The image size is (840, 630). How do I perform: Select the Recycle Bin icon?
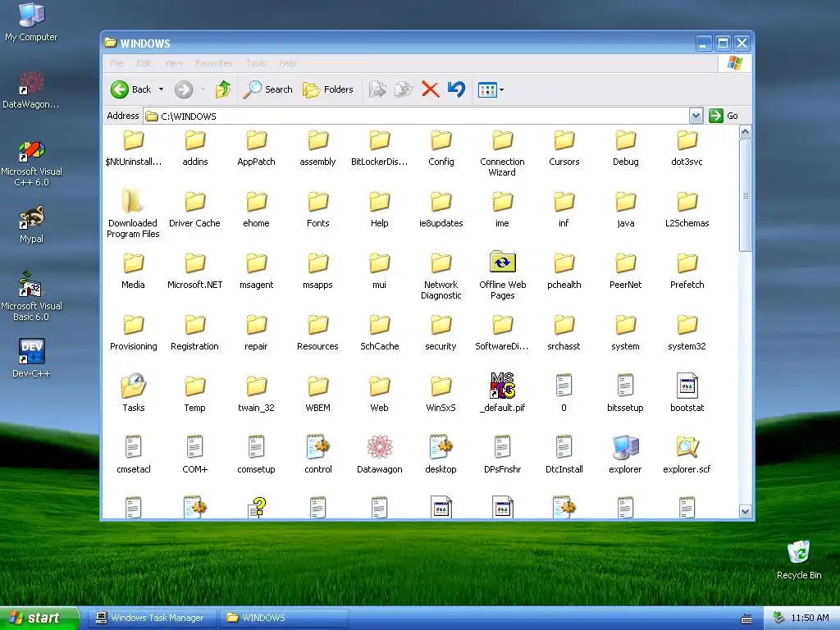click(x=799, y=559)
